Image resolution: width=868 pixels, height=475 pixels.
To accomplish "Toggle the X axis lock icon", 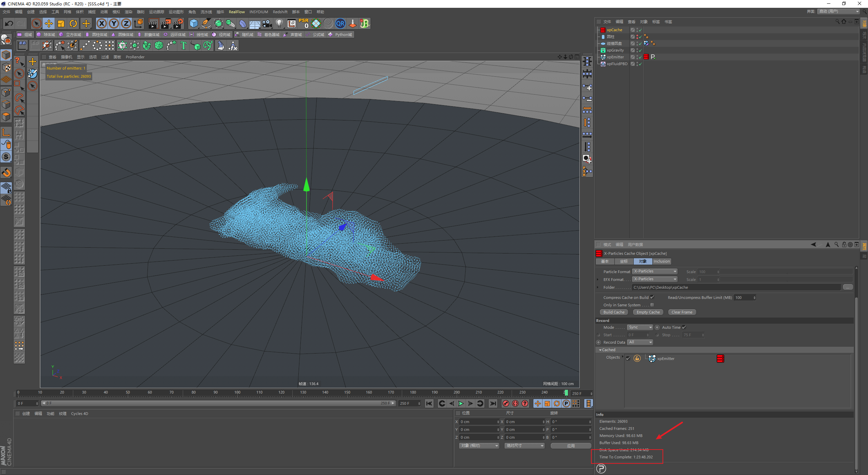I will 101,23.
